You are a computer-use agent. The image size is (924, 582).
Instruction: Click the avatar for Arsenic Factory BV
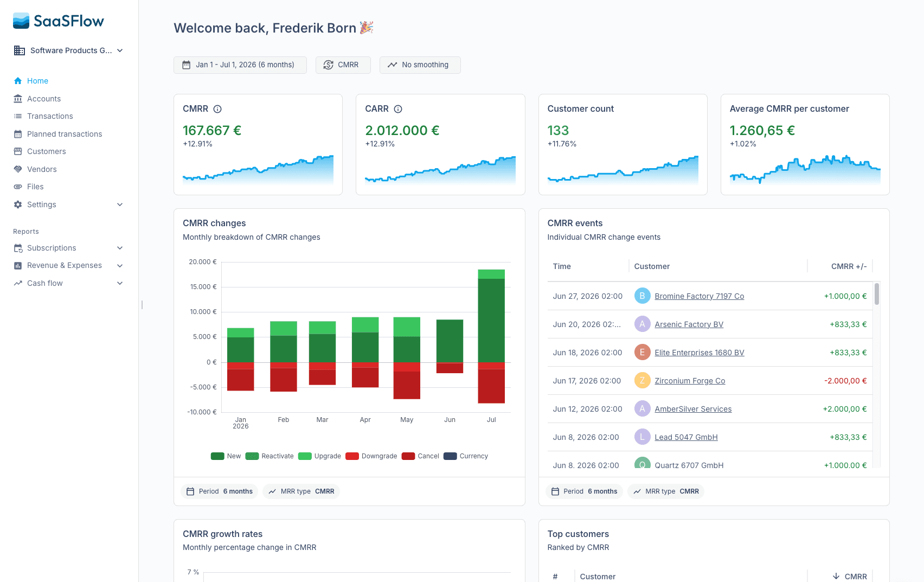(642, 324)
